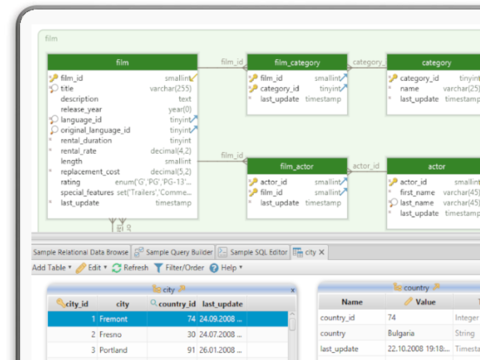Click the key icon next to the actor_id field in the actor table

coord(393,182)
